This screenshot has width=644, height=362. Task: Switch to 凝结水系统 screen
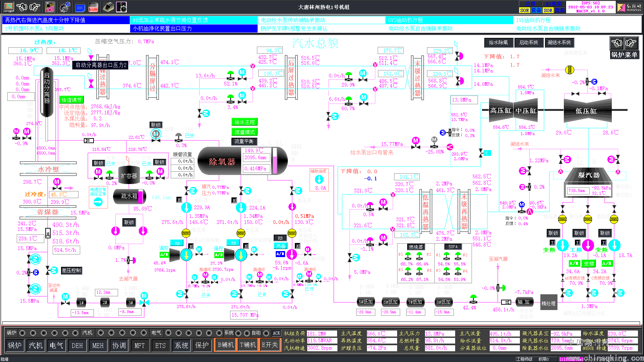click(x=559, y=43)
